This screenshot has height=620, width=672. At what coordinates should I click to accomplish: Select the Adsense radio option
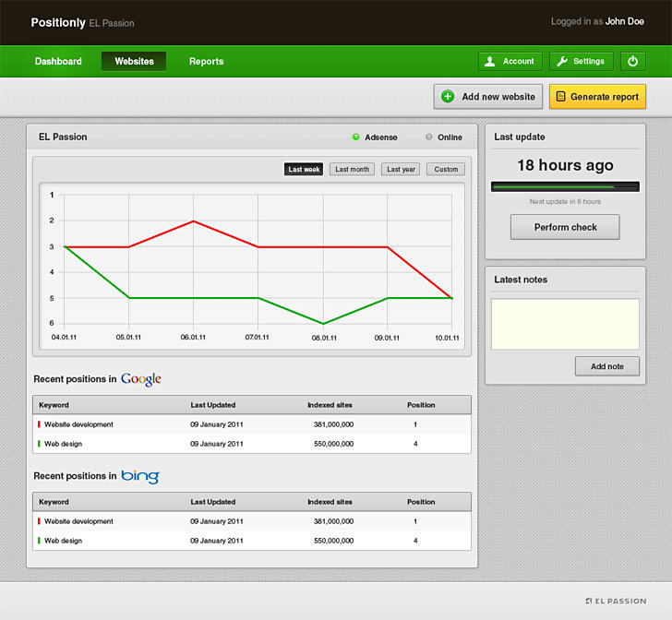355,137
